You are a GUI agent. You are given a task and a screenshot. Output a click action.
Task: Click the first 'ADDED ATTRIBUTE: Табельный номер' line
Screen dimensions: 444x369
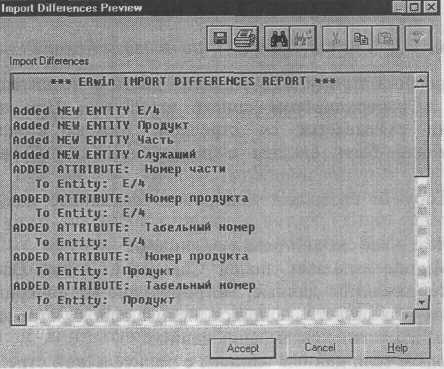134,228
